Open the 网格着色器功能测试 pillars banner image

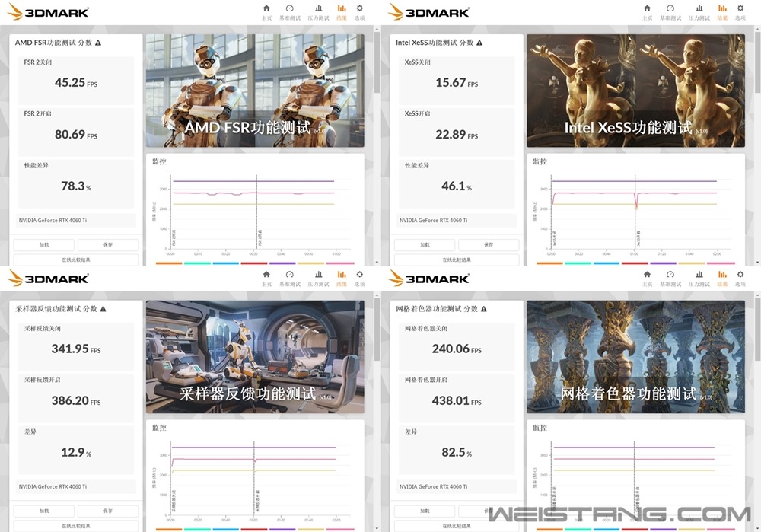635,357
